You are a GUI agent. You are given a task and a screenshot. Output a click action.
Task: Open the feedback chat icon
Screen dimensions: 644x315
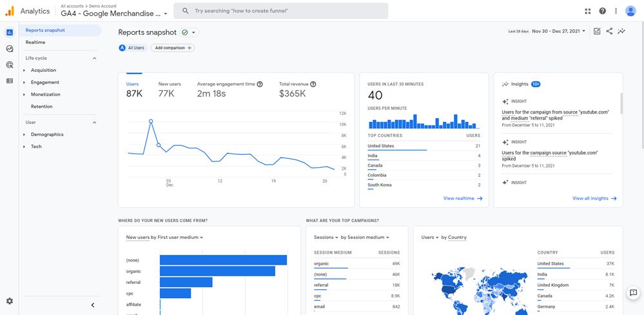633,293
